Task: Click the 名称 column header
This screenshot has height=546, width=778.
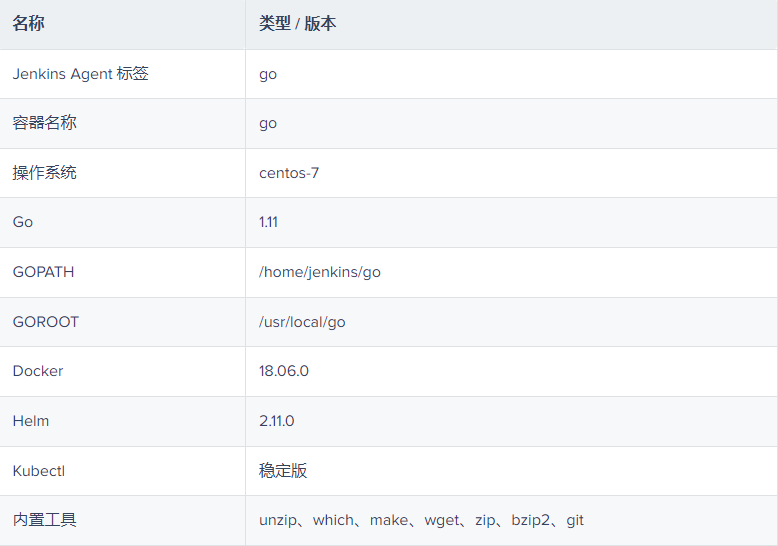Action: click(x=29, y=24)
